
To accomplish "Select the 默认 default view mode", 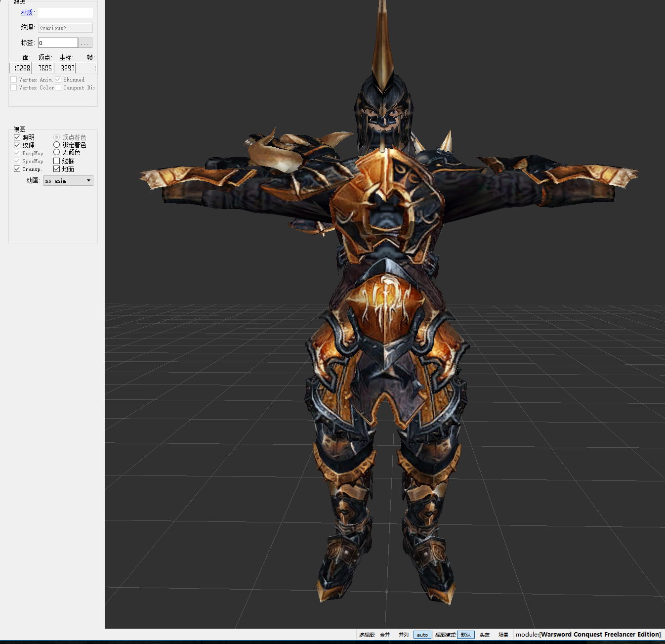I will pos(466,635).
